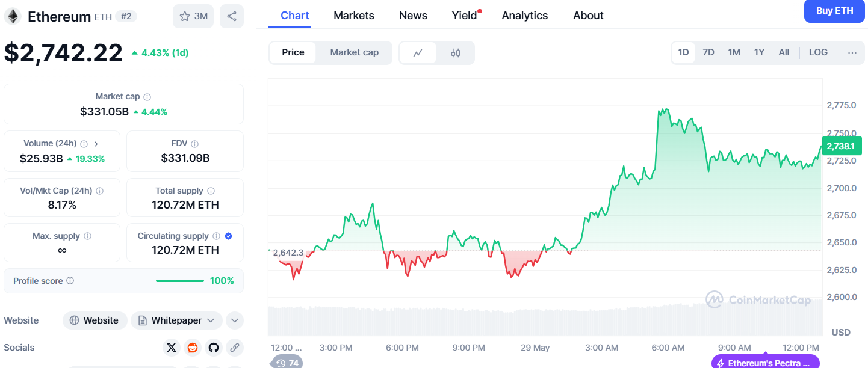Toggle LOG scale on chart
Screen dimensions: 868x368
[x=818, y=52]
